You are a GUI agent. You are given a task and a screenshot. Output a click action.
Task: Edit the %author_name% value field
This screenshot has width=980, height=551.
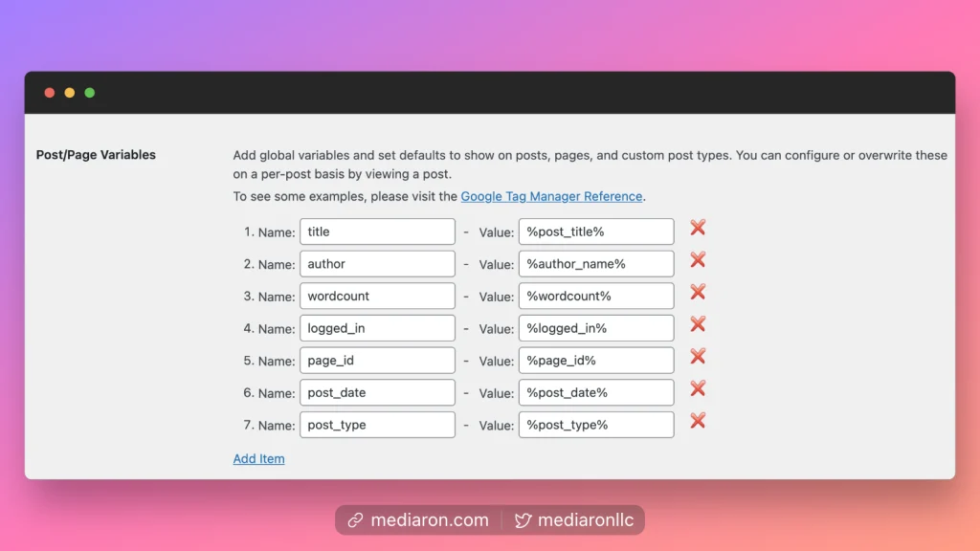point(596,264)
